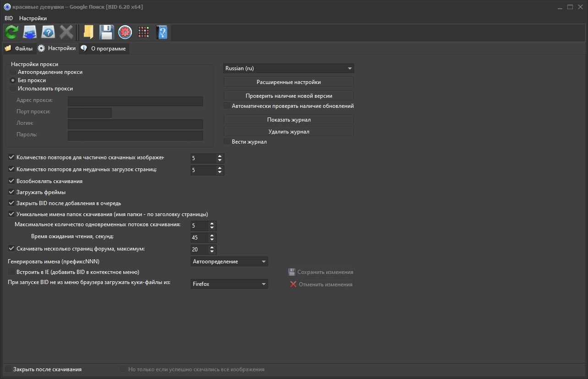Expand the 'Автоопределение' name generation dropdown
This screenshot has height=379, width=588.
pyautogui.click(x=229, y=262)
